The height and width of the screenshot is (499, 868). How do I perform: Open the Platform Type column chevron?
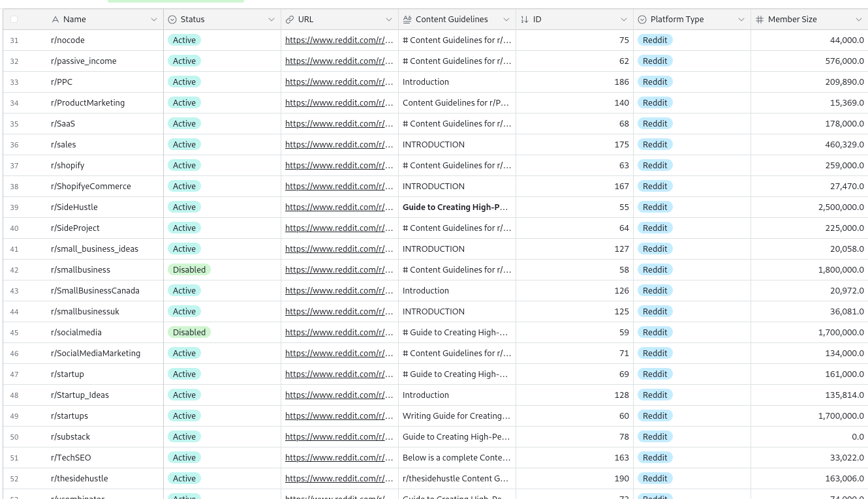[x=741, y=20]
